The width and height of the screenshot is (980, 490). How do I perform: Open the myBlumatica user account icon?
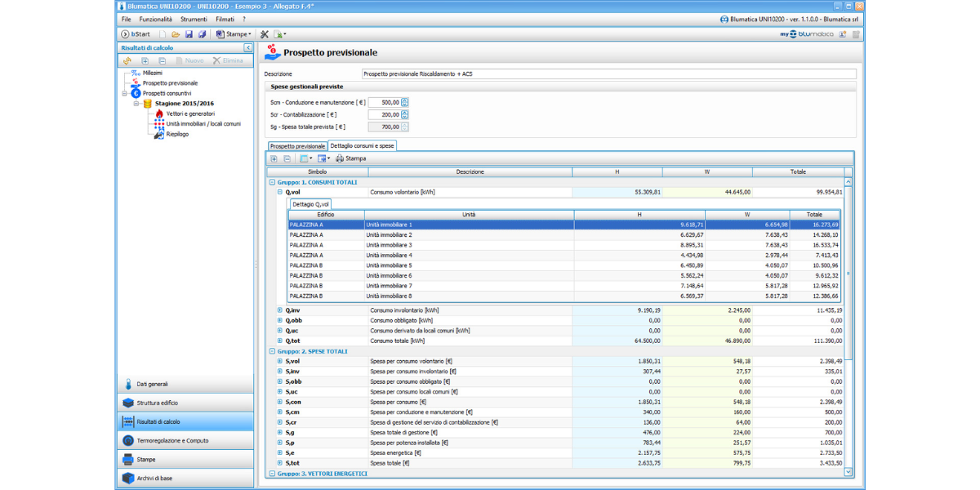(x=841, y=34)
